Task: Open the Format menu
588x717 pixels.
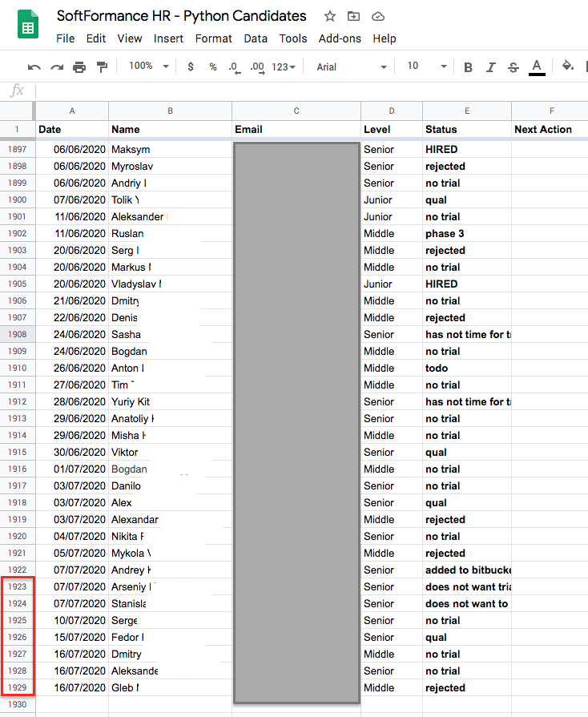Action: click(x=213, y=38)
